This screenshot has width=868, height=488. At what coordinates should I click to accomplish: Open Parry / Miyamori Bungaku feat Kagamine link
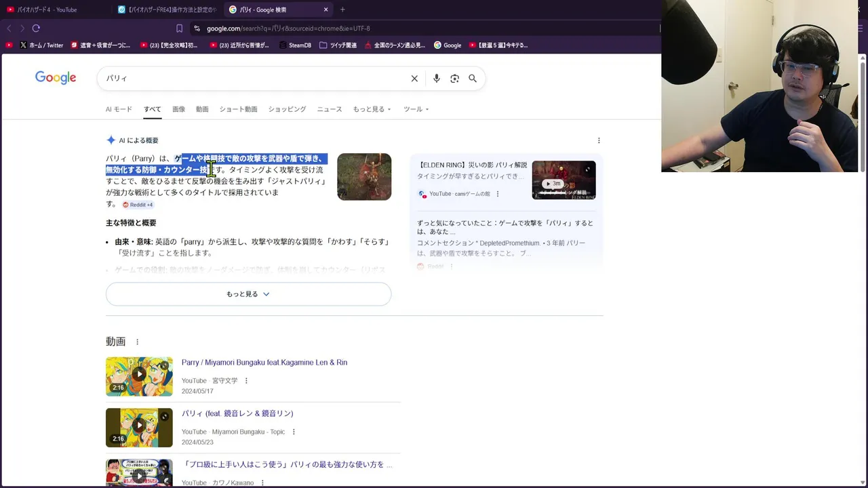264,363
